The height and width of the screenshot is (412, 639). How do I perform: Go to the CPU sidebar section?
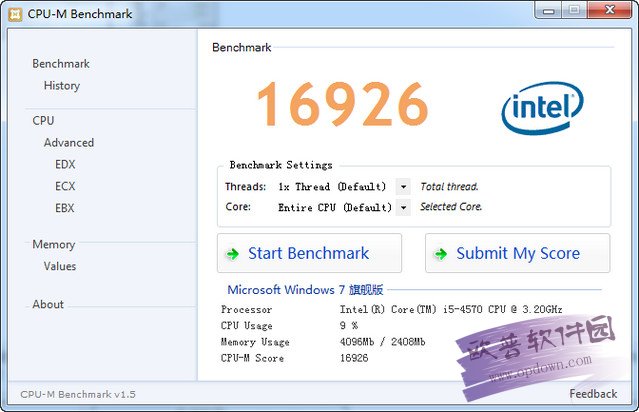pos(43,121)
